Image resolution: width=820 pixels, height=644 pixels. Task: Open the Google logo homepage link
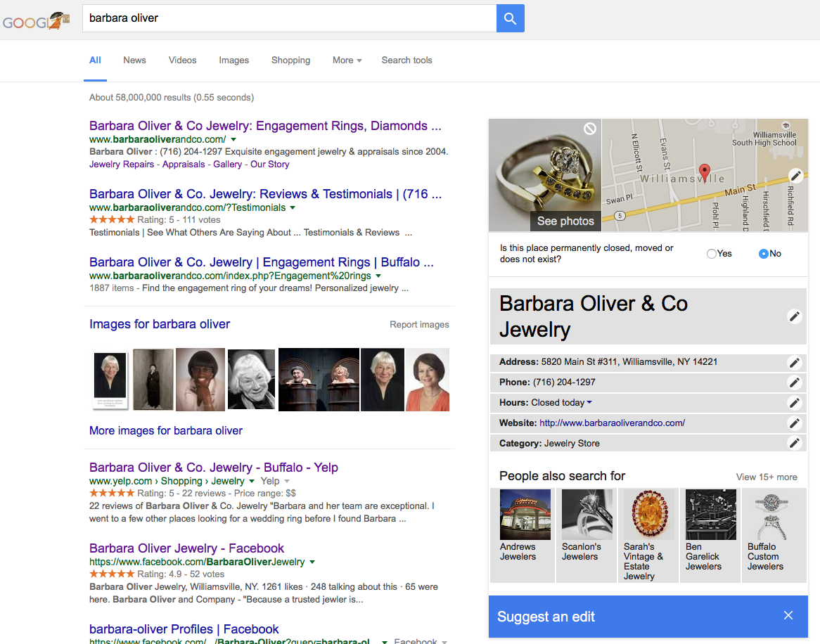click(36, 21)
